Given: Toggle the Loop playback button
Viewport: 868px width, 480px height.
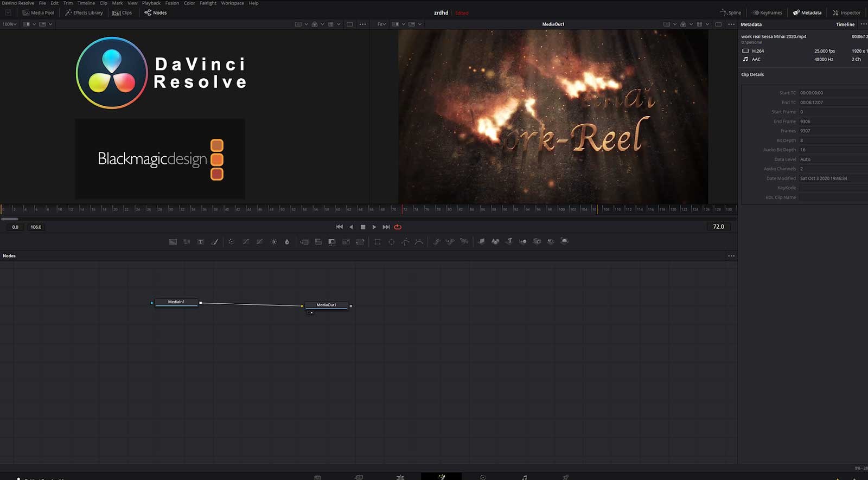Looking at the screenshot, I should [x=398, y=227].
